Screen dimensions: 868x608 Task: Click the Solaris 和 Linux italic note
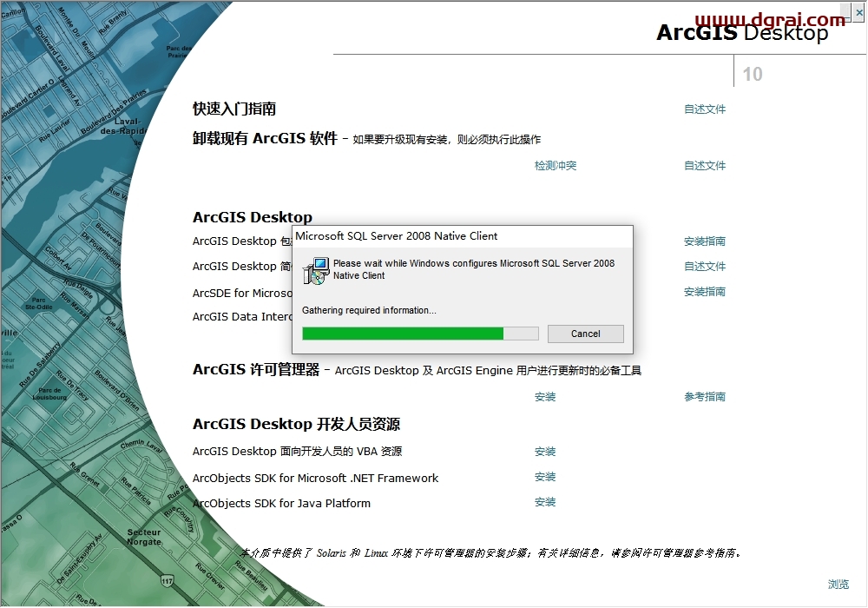(x=491, y=552)
